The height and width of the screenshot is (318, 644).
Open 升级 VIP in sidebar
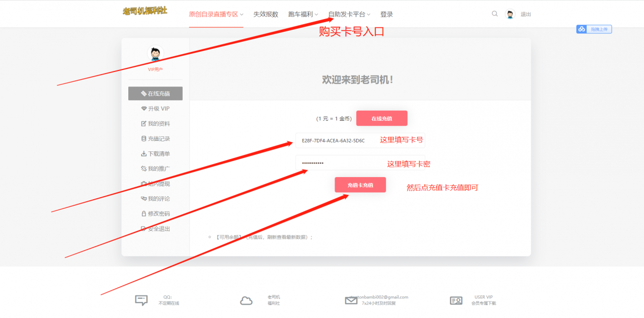pyautogui.click(x=155, y=109)
